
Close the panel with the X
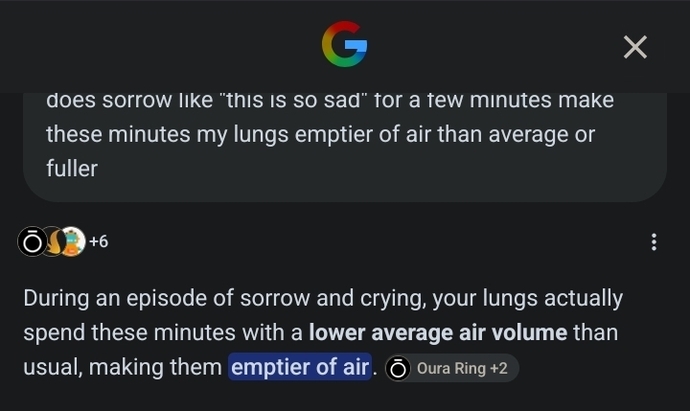[x=635, y=47]
